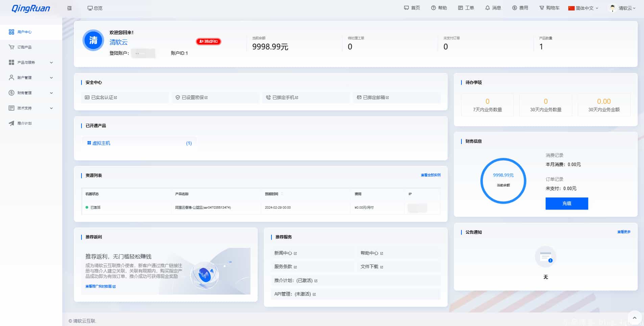Image resolution: width=644 pixels, height=326 pixels.
Task: Click the 测试折扣 red badge icon
Action: tap(209, 42)
